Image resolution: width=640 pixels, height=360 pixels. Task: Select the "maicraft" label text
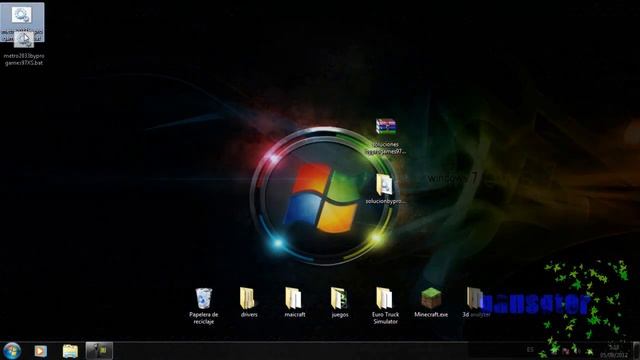point(295,315)
